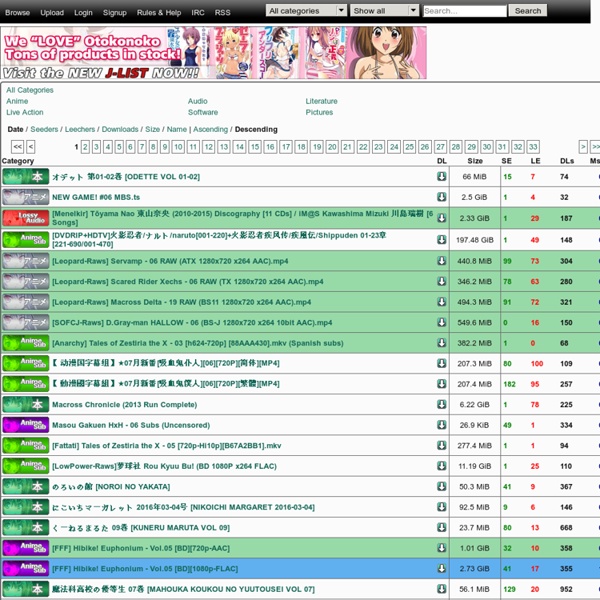Open Rules & Help
Screen dimensions: 600x600
(x=159, y=13)
